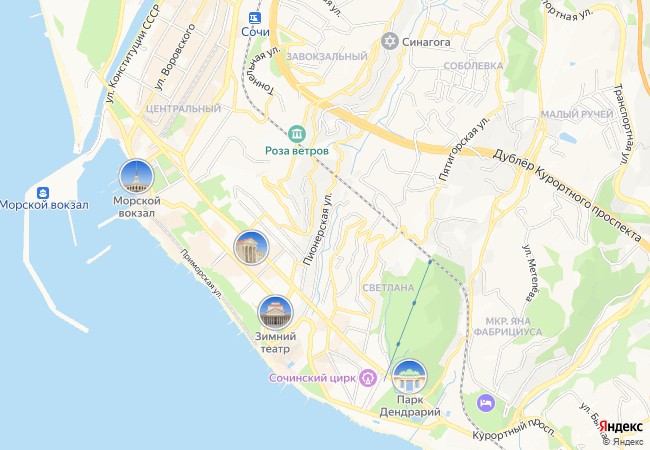The height and width of the screenshot is (450, 650).
Task: Click the Sochi railway station icon
Action: (x=255, y=18)
